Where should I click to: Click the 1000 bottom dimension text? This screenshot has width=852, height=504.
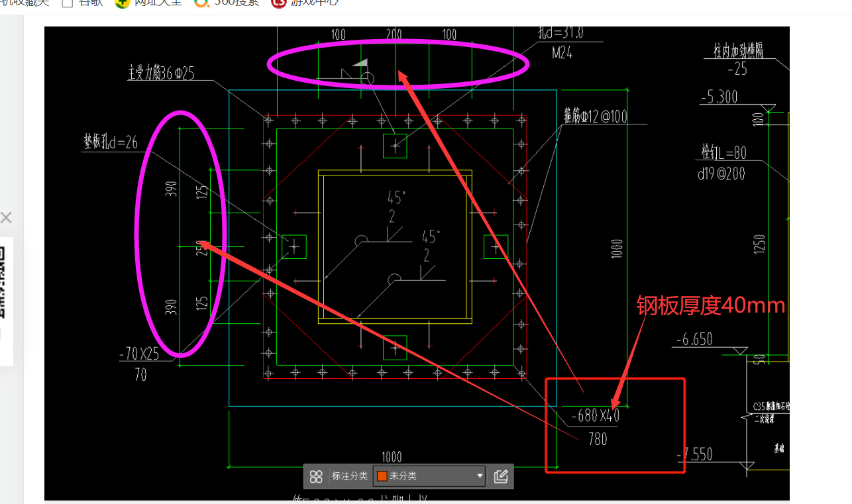[392, 457]
